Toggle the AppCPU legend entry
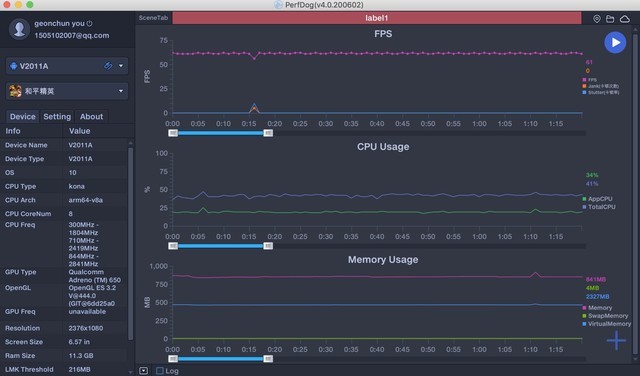640x376 pixels. [x=598, y=199]
